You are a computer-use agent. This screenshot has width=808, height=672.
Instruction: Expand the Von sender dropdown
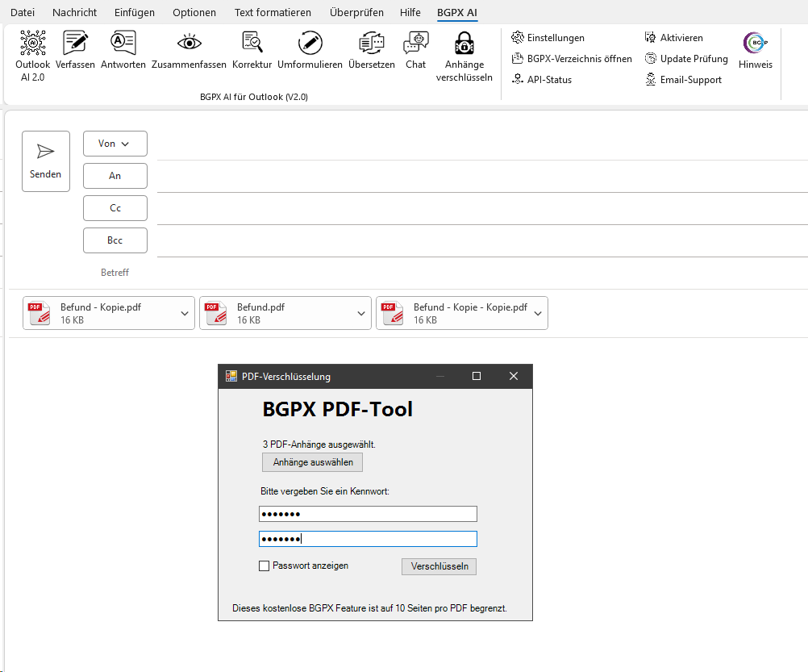pos(115,144)
